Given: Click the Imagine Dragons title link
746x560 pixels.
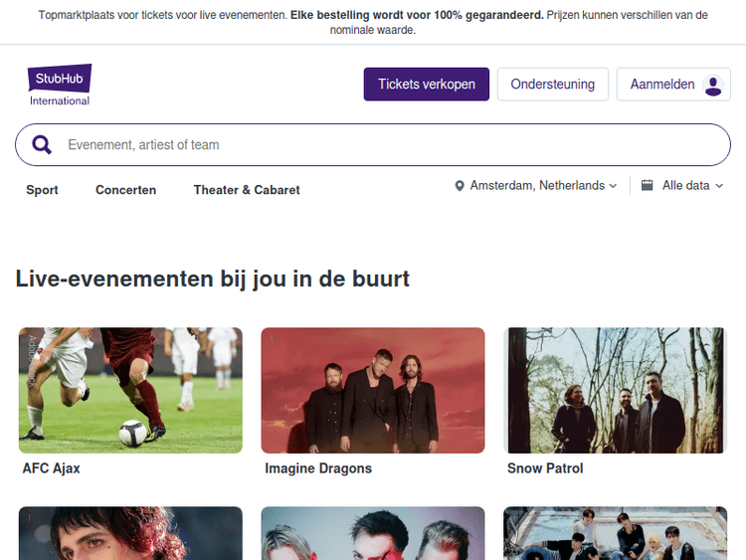Looking at the screenshot, I should point(318,468).
